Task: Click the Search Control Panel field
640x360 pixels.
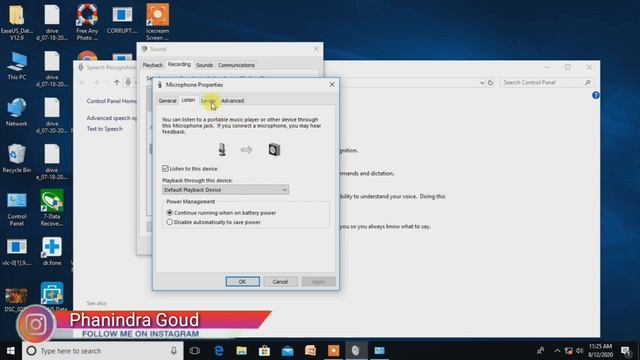Action: click(x=546, y=82)
